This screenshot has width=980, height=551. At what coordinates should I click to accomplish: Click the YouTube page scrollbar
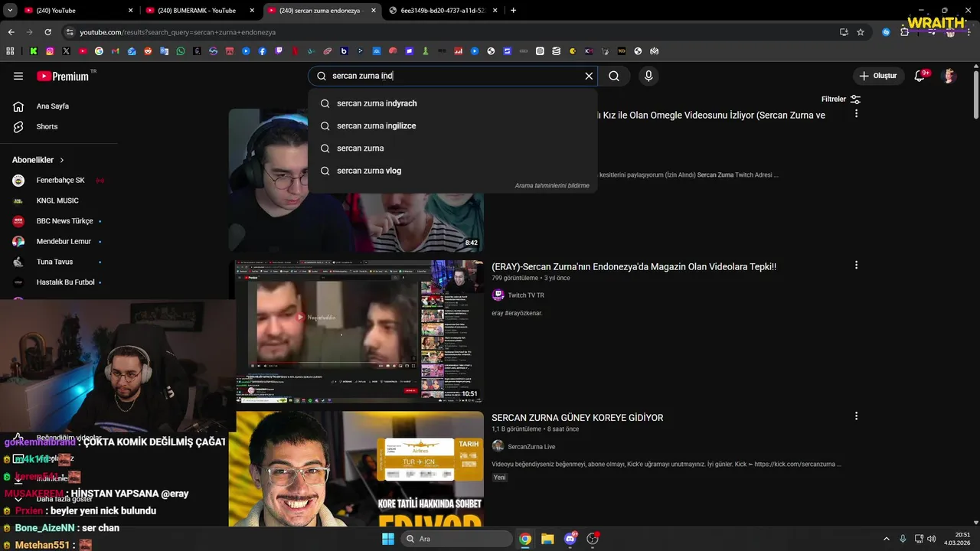coord(975,95)
